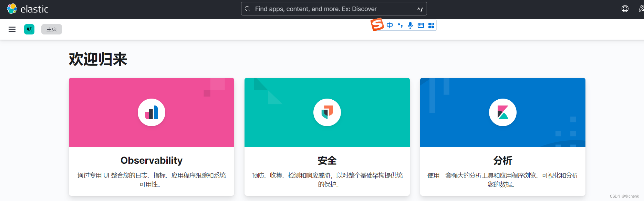Click the blue 分析 card banner
Viewport: 644px width, 201px height.
coord(503,112)
